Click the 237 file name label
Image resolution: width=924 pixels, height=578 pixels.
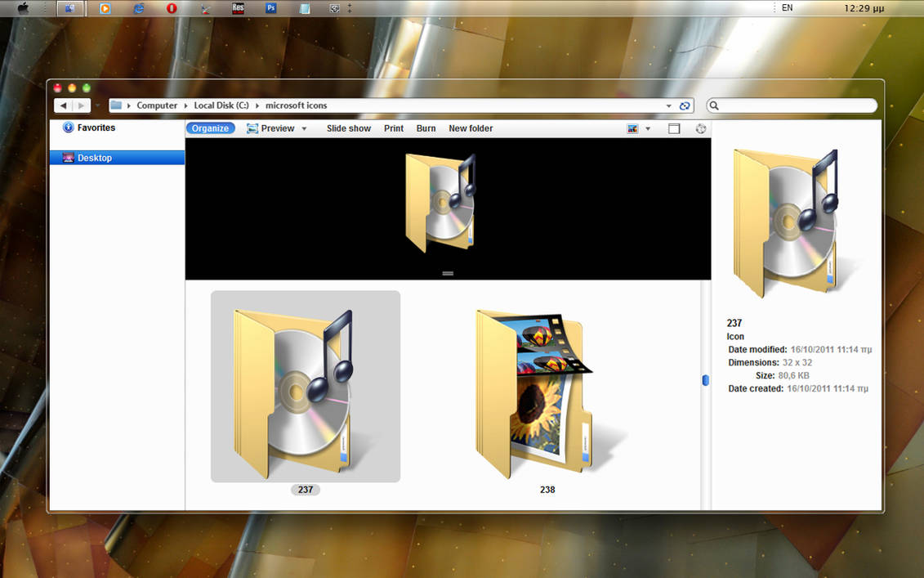306,490
